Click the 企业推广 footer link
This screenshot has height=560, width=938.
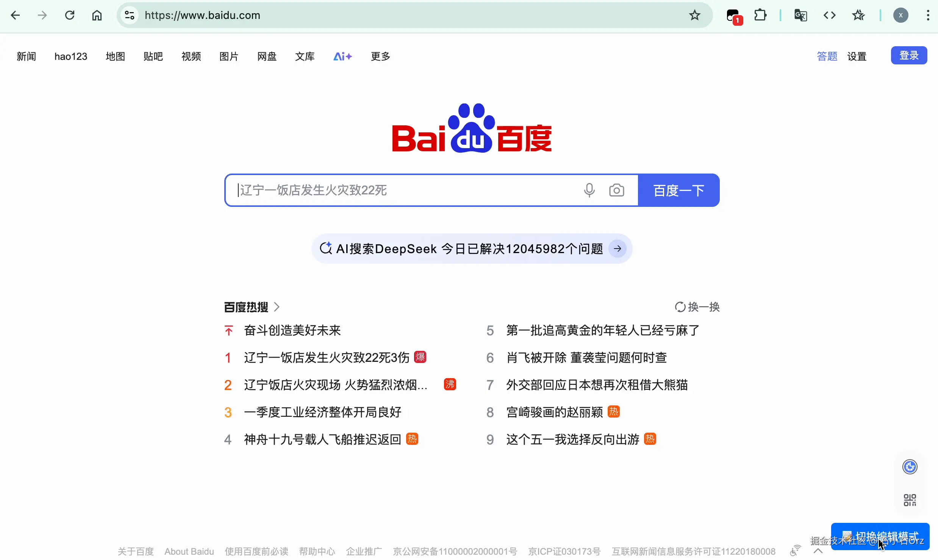[364, 551]
